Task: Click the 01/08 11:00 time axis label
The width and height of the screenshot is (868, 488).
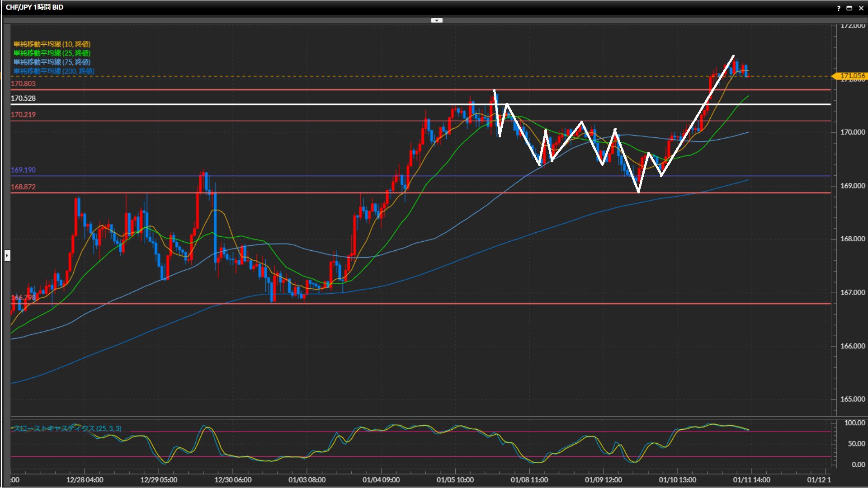Action: point(529,480)
